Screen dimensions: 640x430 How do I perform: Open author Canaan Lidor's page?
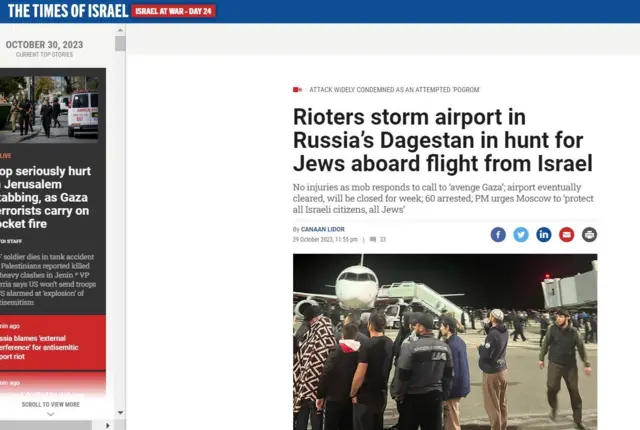322,229
